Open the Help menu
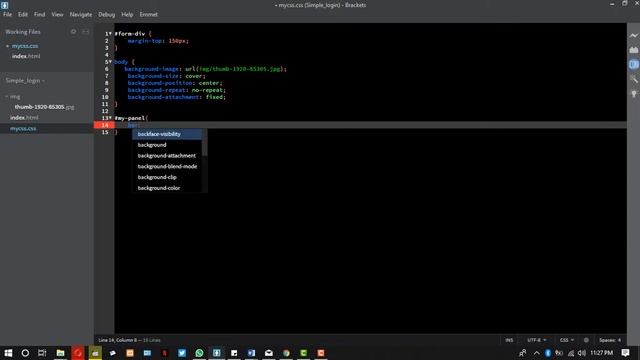640x360 pixels. coord(127,14)
